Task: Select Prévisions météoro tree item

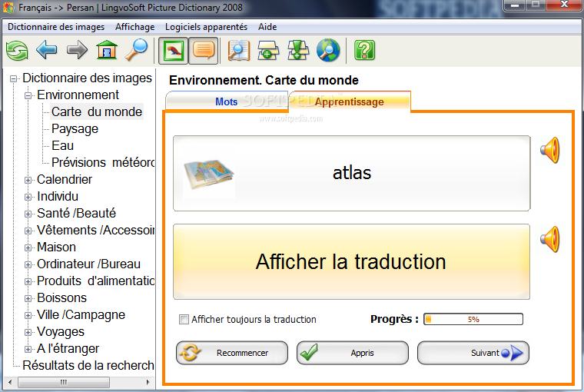Action: coord(103,162)
